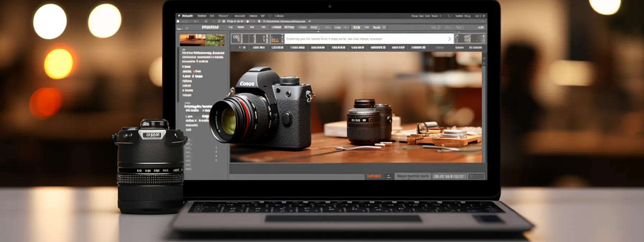Select the wooden table thumbnail in the left panel

click(192, 40)
